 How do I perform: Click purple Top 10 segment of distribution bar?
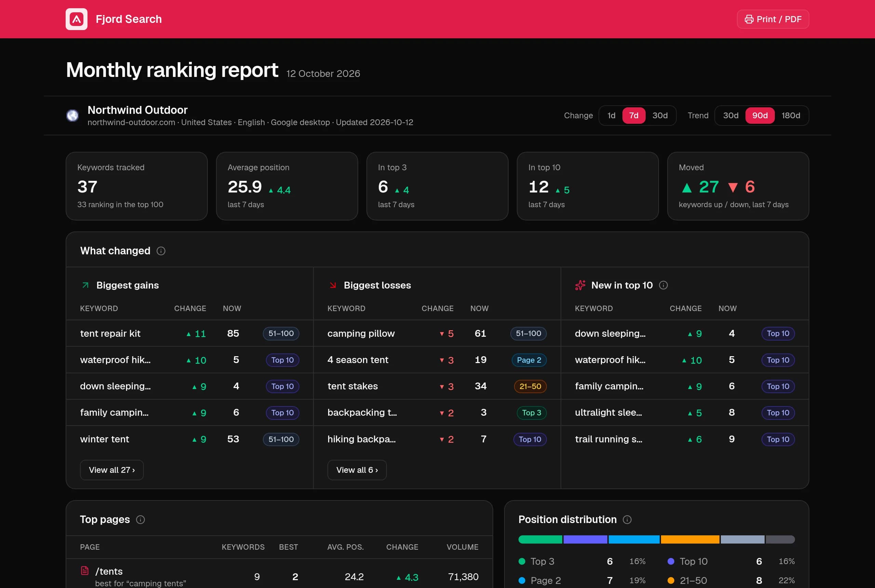point(585,539)
